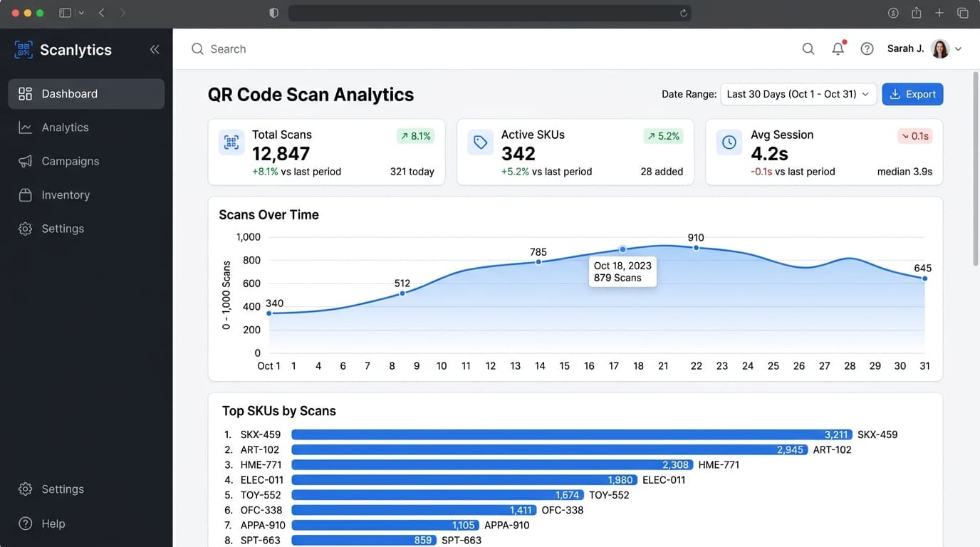
Task: Go back with browser back arrow
Action: (102, 13)
